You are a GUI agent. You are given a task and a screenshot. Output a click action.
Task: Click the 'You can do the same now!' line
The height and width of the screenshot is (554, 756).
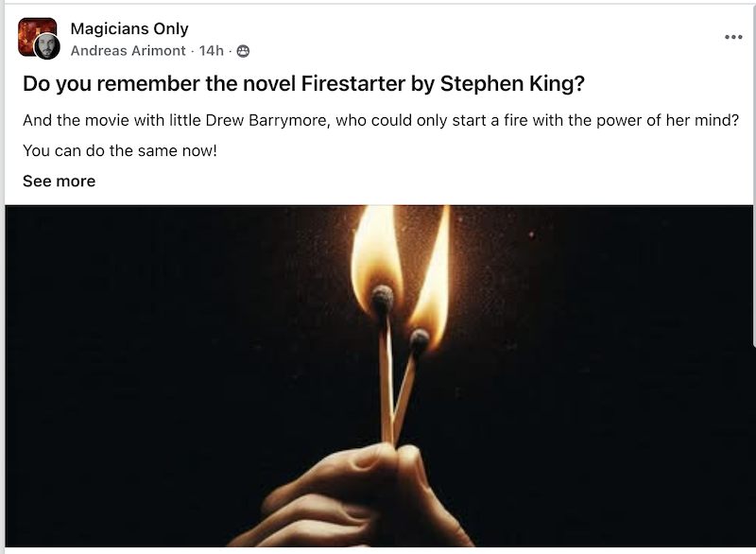pos(120,151)
